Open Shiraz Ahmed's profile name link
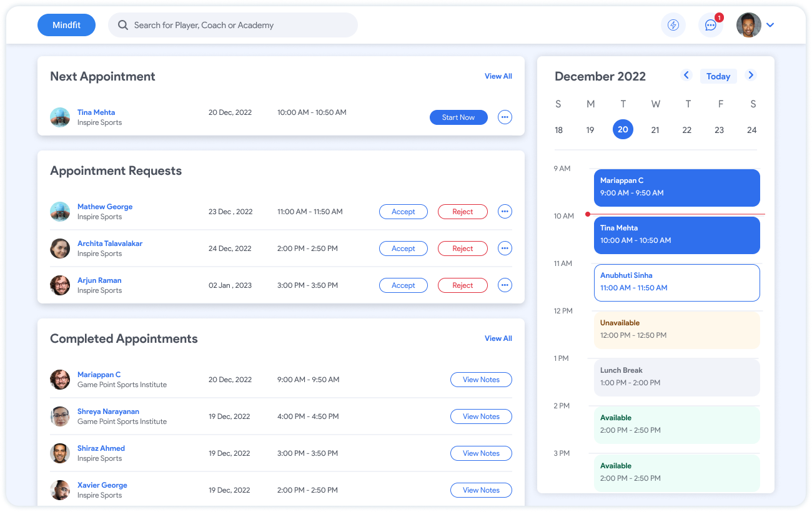 101,448
